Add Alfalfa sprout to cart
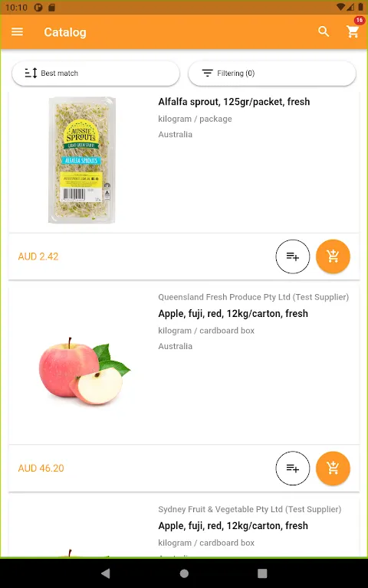 [333, 256]
